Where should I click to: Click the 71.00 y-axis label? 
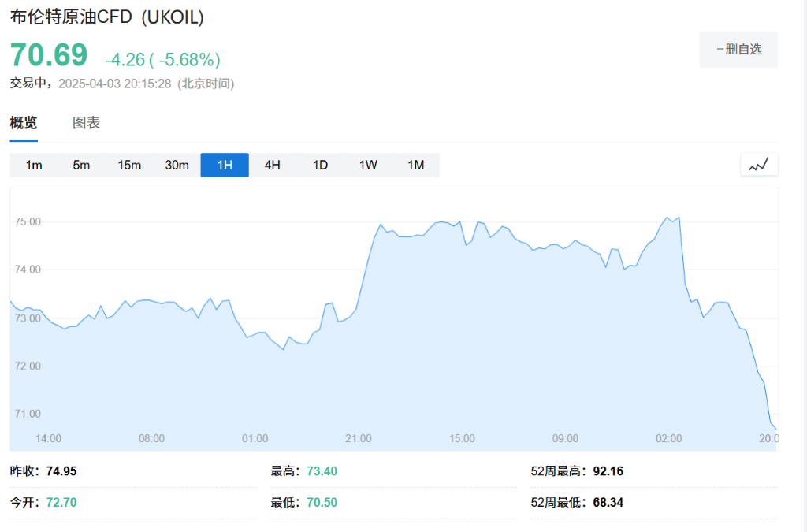[x=28, y=415]
